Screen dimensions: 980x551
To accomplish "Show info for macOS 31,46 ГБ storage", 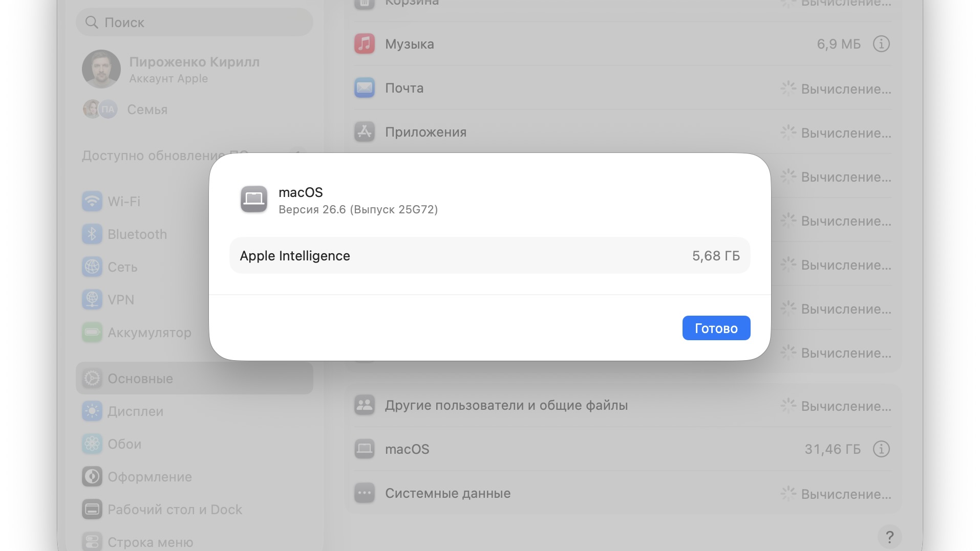I will (881, 449).
